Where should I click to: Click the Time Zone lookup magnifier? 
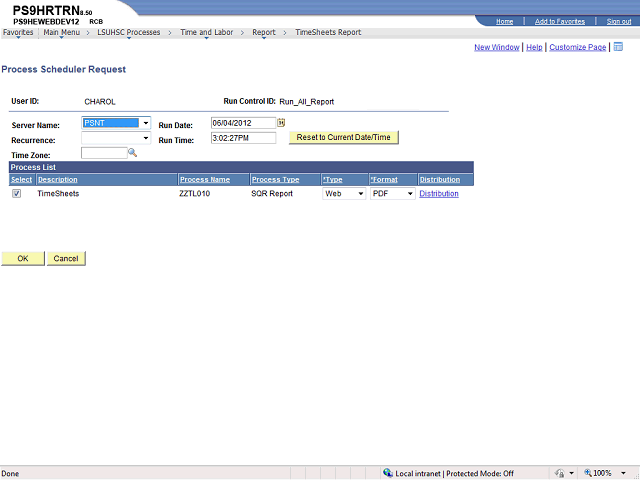[x=132, y=153]
